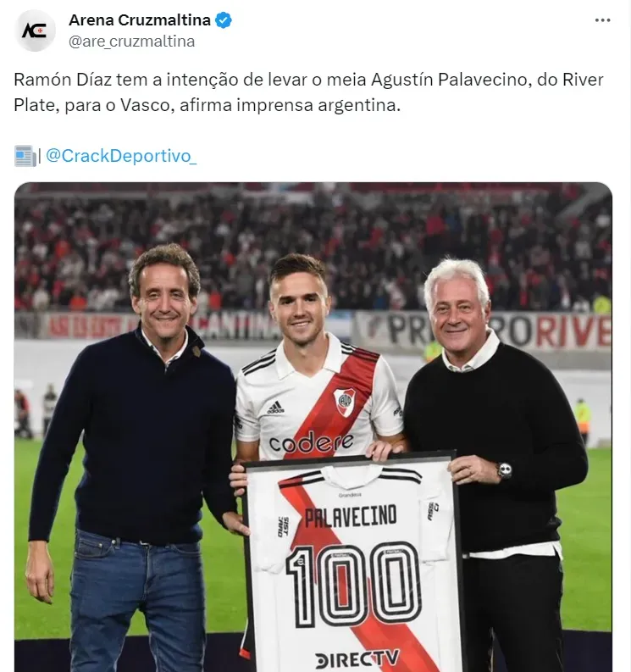Click the Arena Cruzmaltina profile avatar
Screen dimensions: 631x672
35,31
